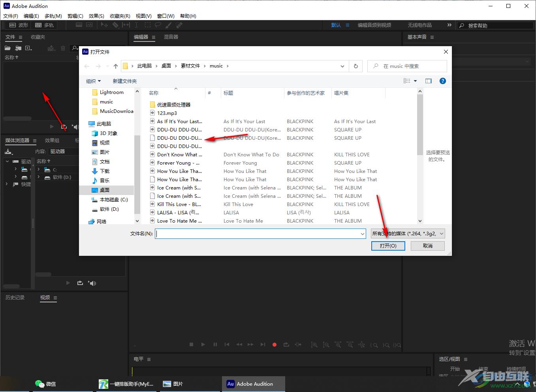The height and width of the screenshot is (392, 536).
Task: Open the Multitrack menu
Action: tap(53, 16)
